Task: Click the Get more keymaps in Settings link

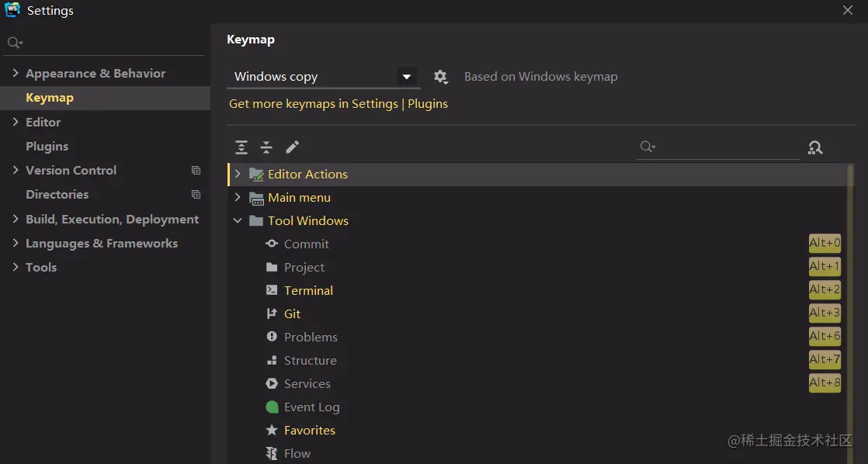Action: pyautogui.click(x=313, y=104)
